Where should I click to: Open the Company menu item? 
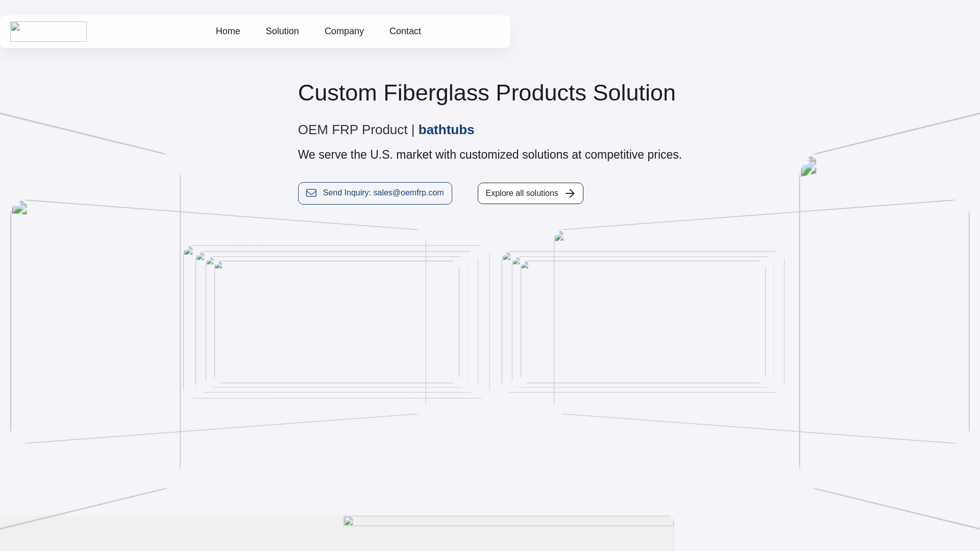[x=344, y=31]
